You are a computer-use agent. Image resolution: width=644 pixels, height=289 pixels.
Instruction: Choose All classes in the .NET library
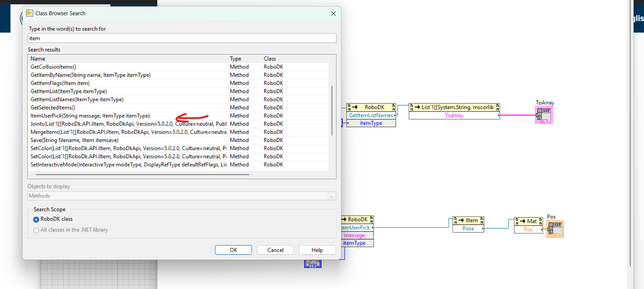click(36, 230)
